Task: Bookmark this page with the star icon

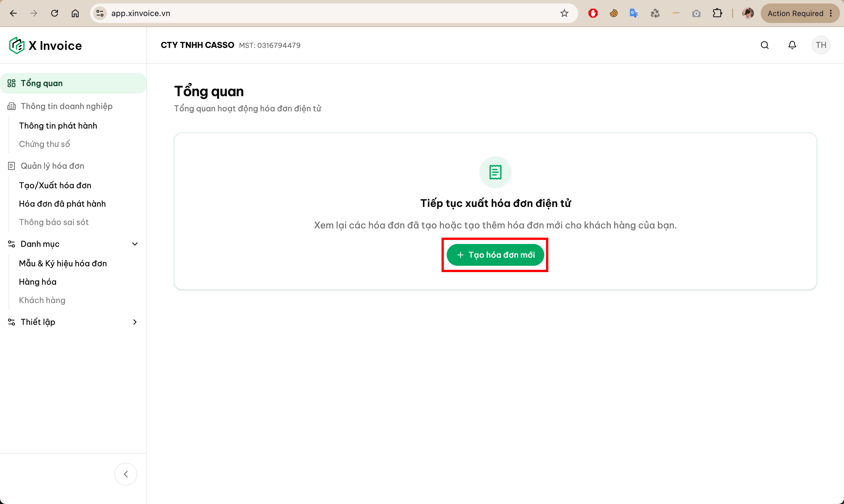Action: click(x=564, y=13)
